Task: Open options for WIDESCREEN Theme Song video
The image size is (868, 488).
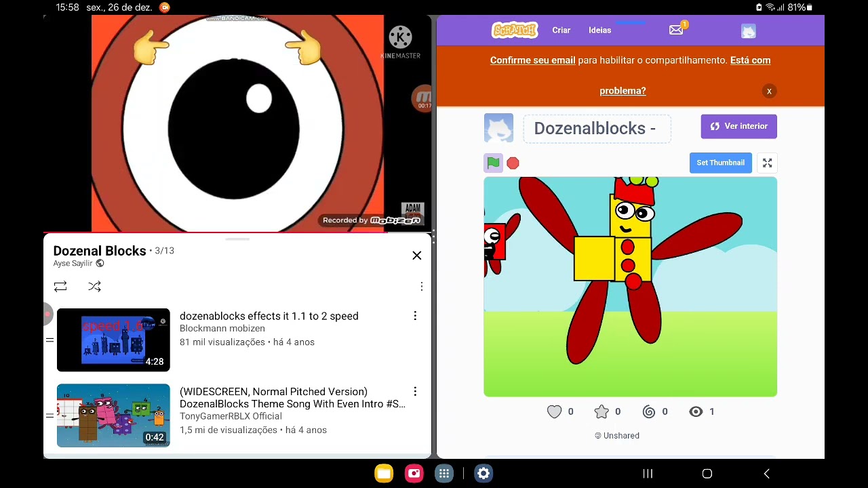Action: (x=415, y=392)
